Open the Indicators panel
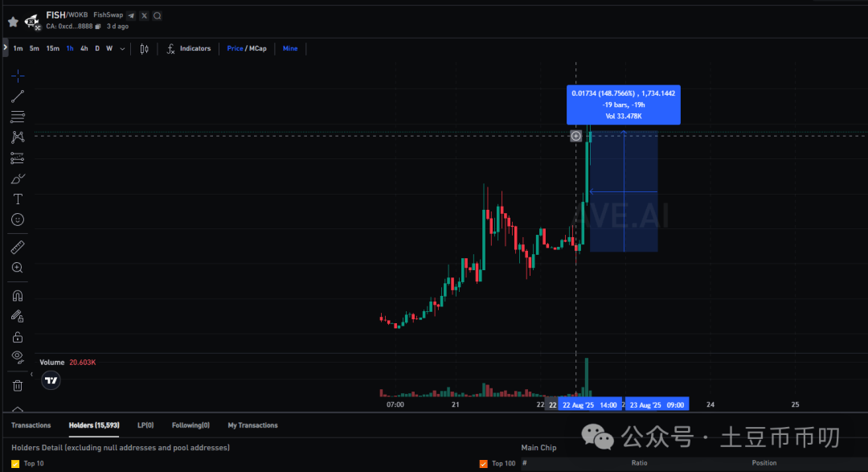 click(x=188, y=49)
